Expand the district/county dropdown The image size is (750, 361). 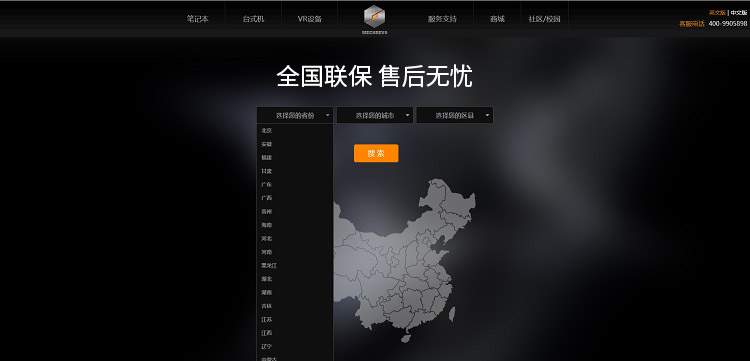coord(455,115)
